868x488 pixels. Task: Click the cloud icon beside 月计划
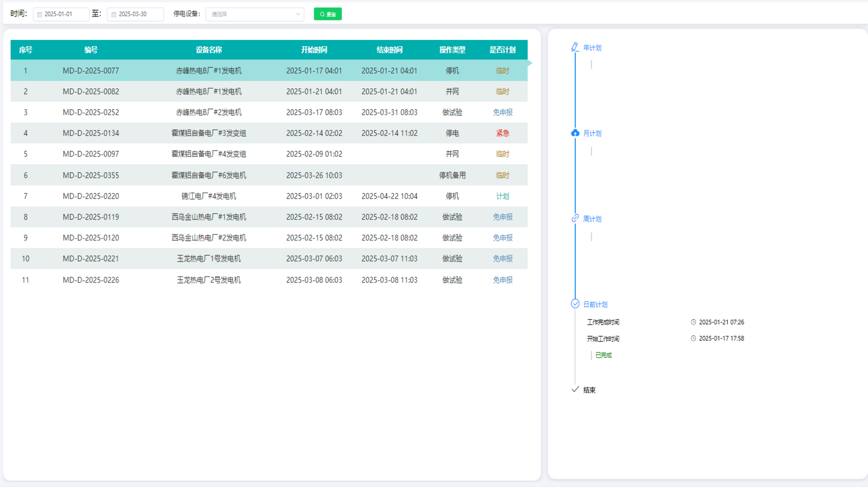[x=575, y=133]
